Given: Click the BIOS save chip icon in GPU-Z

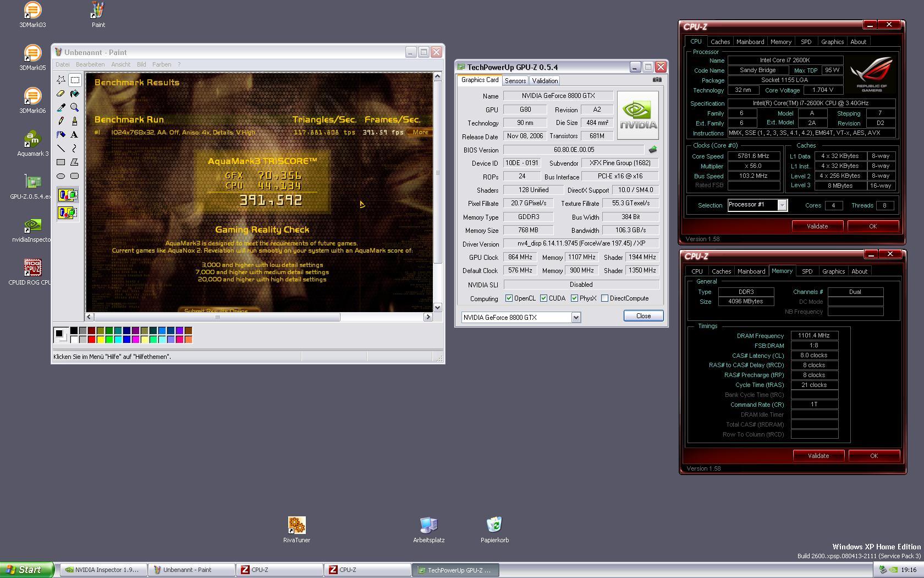Looking at the screenshot, I should click(x=653, y=150).
